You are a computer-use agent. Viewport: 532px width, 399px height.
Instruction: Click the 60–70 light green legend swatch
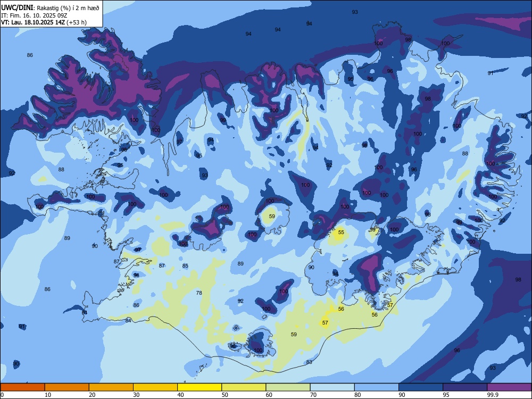pos(288,387)
